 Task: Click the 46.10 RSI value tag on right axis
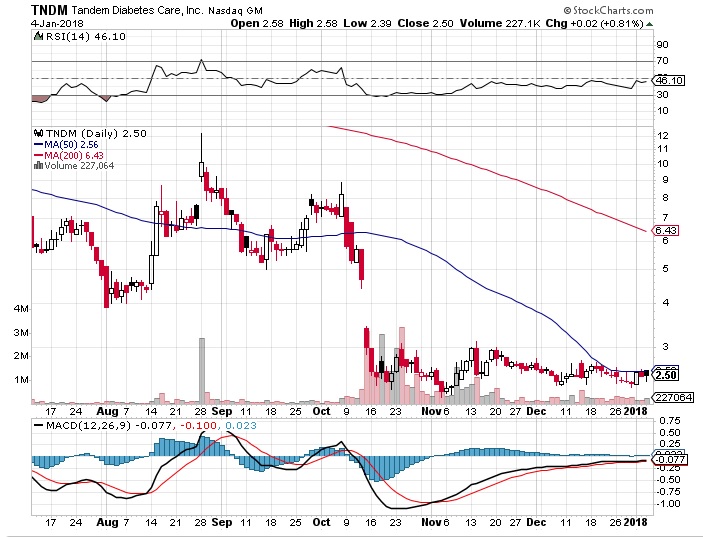tap(669, 81)
